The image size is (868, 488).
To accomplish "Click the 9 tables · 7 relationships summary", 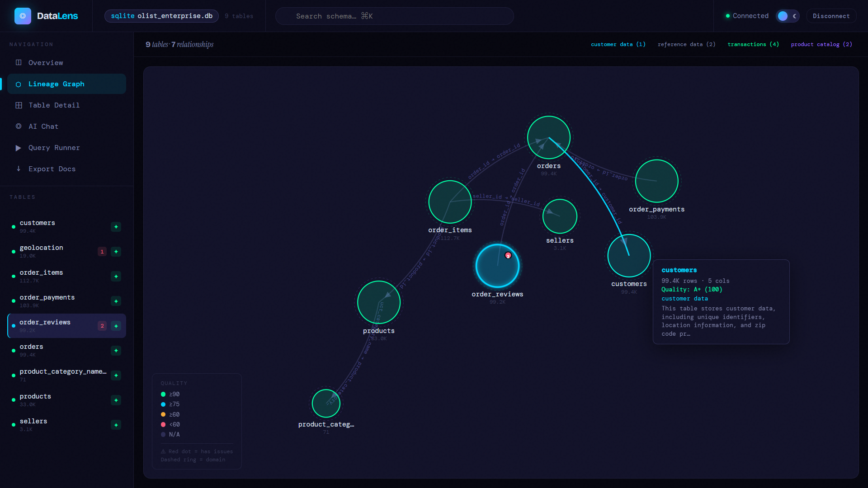I will [179, 44].
